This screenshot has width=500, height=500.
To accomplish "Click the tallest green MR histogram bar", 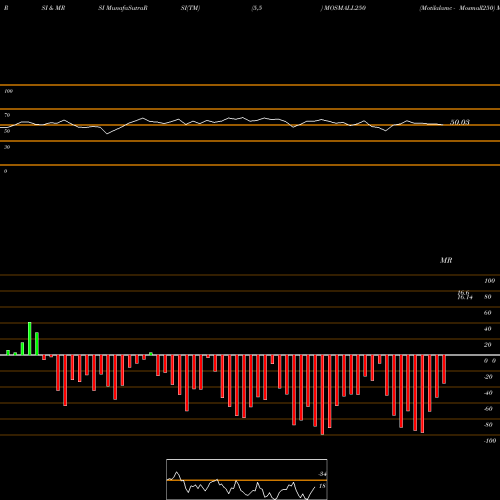I will click(30, 339).
